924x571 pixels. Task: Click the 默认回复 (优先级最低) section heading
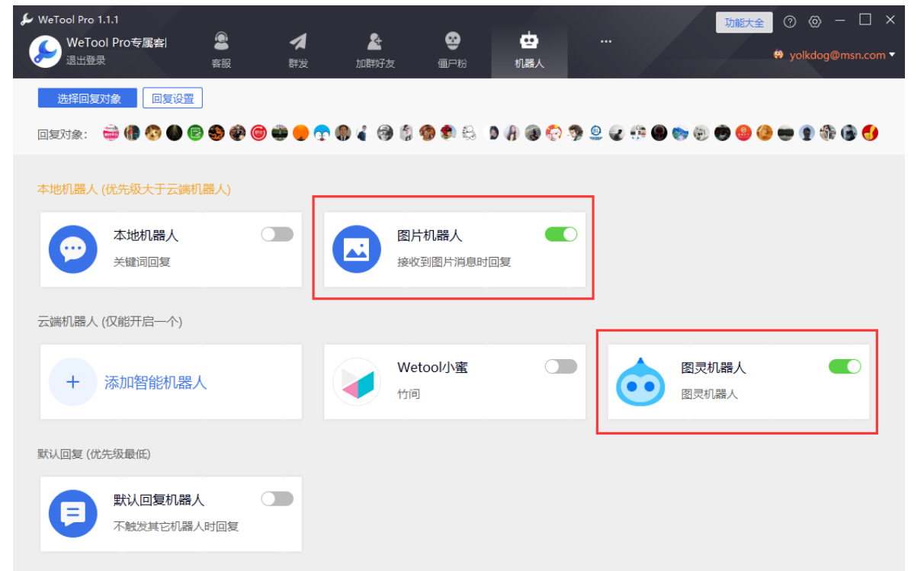(94, 454)
